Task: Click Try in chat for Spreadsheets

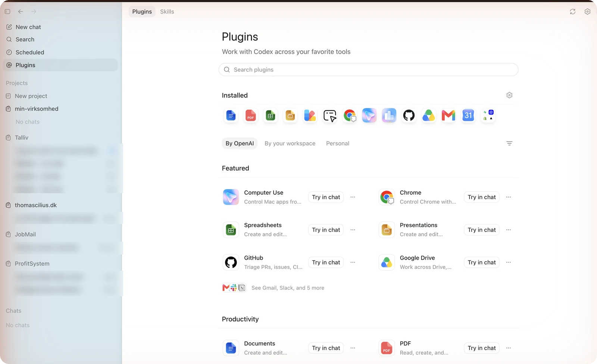Action: coord(326,230)
